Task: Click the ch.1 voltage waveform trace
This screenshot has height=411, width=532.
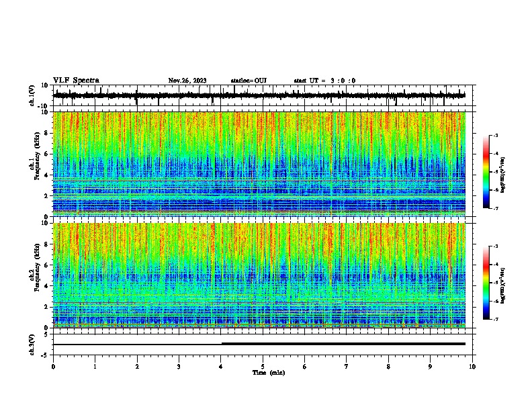Action: [x=259, y=95]
